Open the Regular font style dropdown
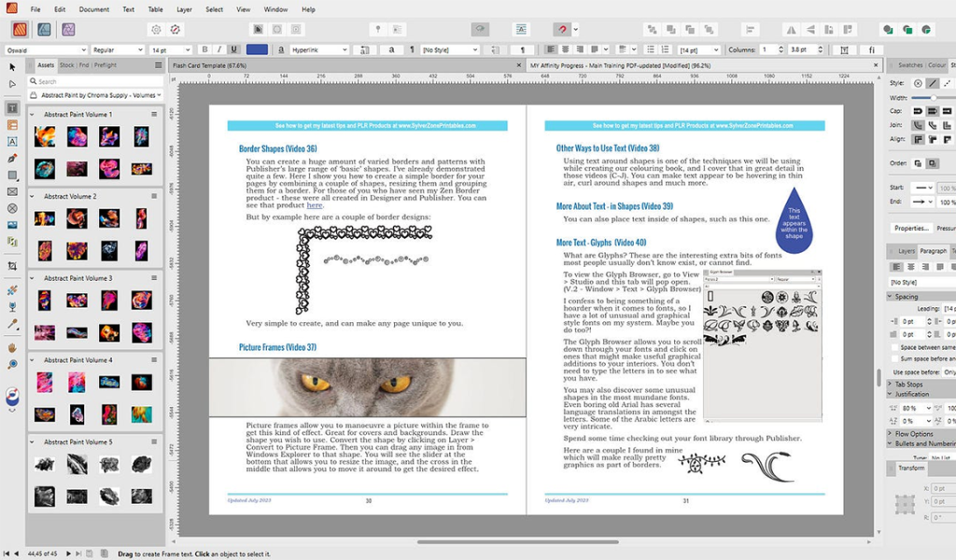Screen dimensions: 956x560 pos(118,50)
